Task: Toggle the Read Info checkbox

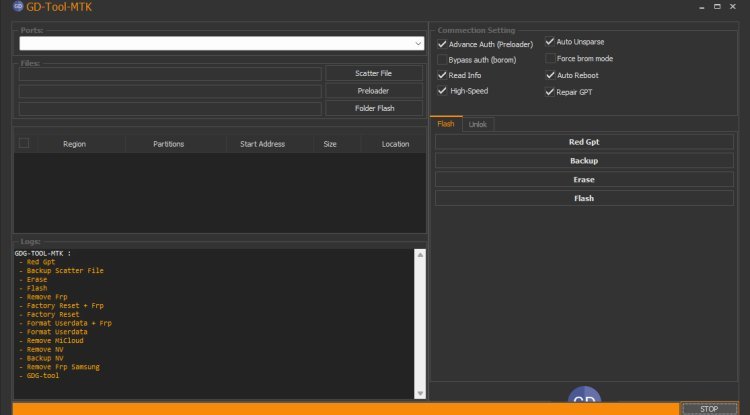Action: click(x=442, y=75)
